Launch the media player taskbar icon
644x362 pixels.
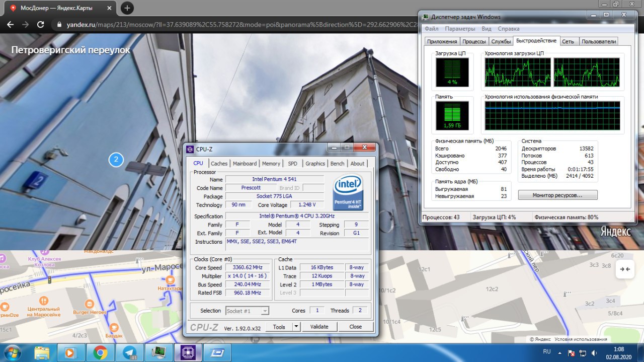(71, 352)
